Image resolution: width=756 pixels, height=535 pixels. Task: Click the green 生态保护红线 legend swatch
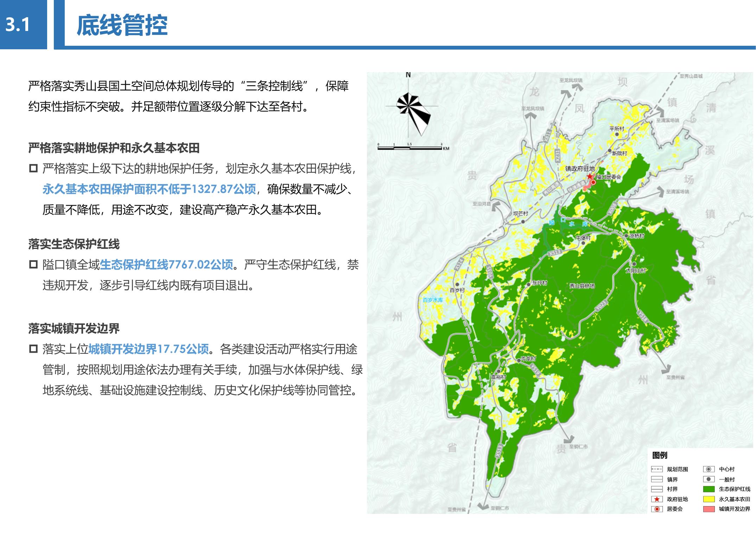click(709, 489)
